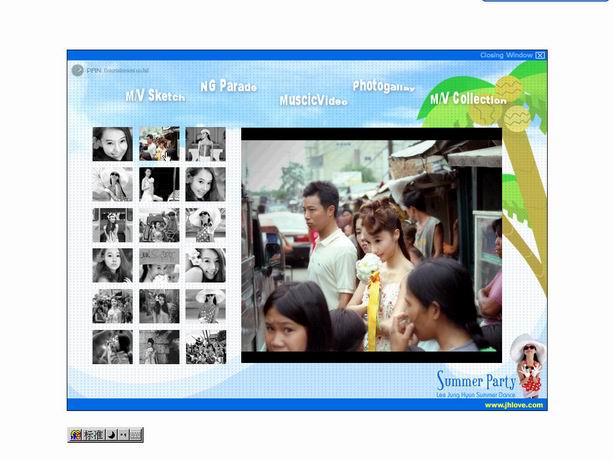Viewport: 614px width, 461px height.
Task: Switch to the NG Parade tab
Action: (228, 86)
